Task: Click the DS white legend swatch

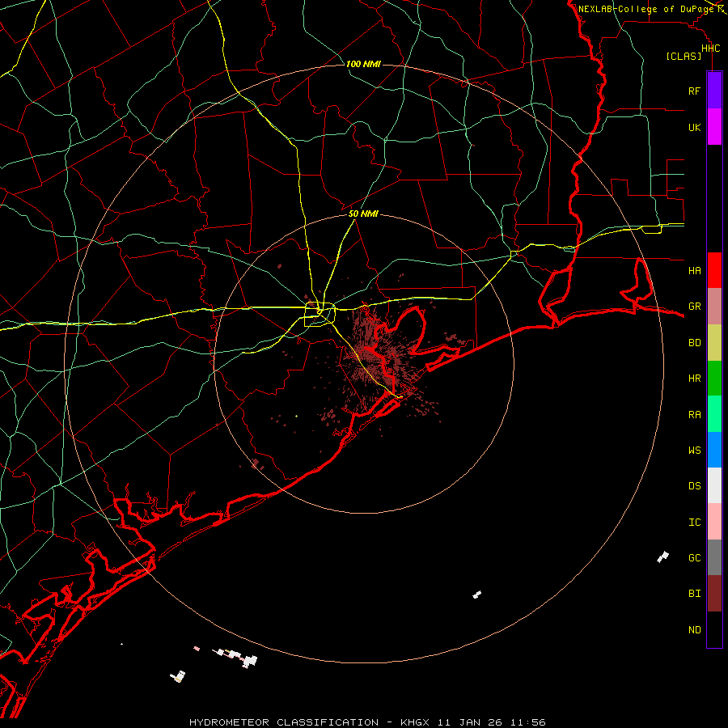Action: (x=714, y=485)
